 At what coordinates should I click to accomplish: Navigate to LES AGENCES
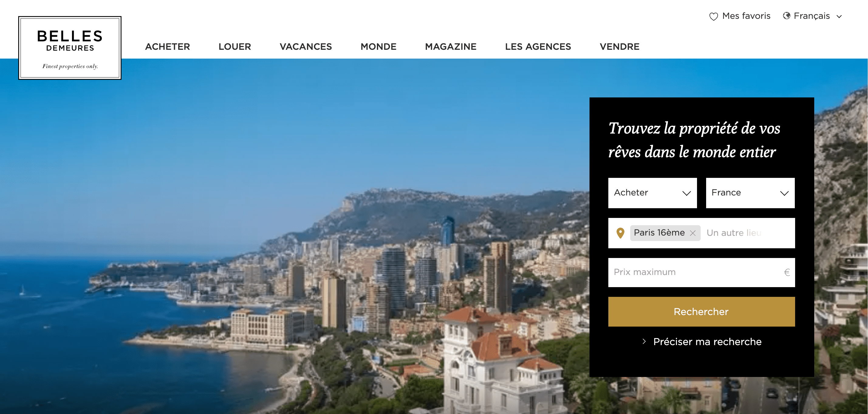(x=538, y=46)
